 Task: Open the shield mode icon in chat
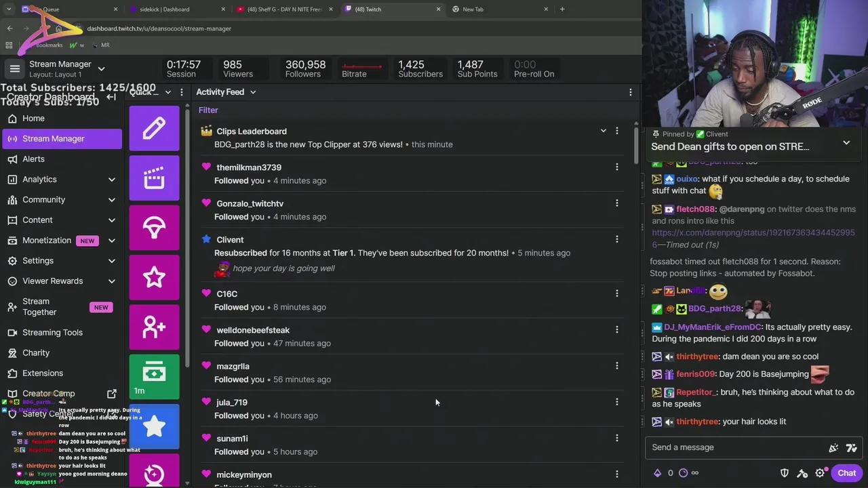(x=785, y=473)
